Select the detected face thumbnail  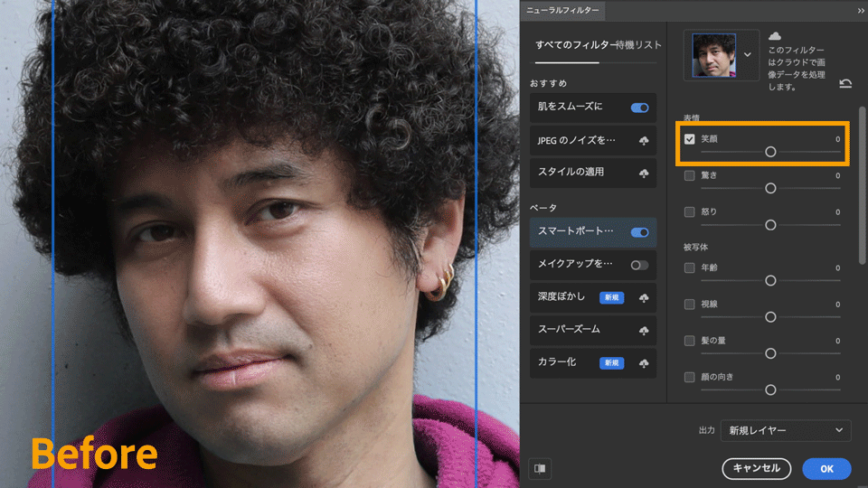coord(713,55)
